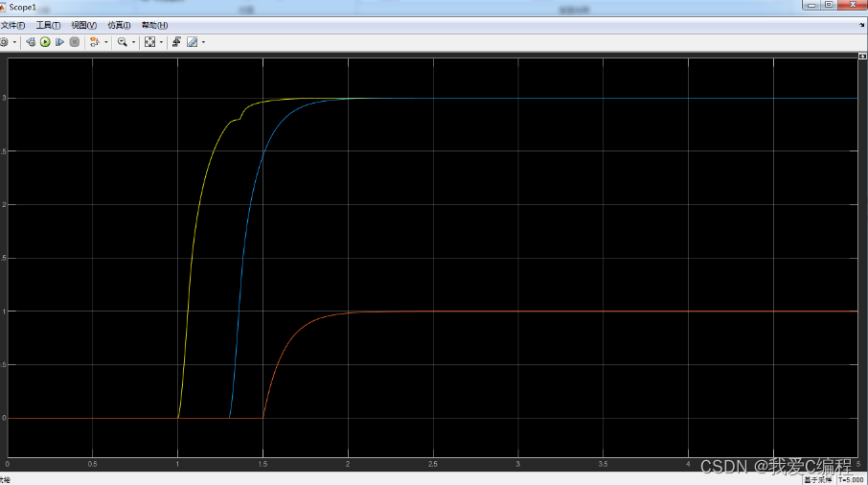Click the Scope1 window title text
The image size is (868, 485).
click(23, 8)
